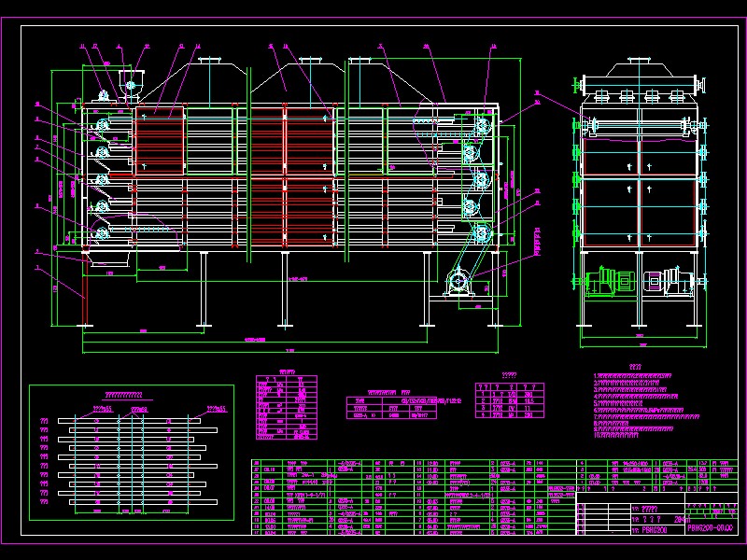The height and width of the screenshot is (560, 747).
Task: Click the green parts list table at bottom
Action: (x=411, y=498)
